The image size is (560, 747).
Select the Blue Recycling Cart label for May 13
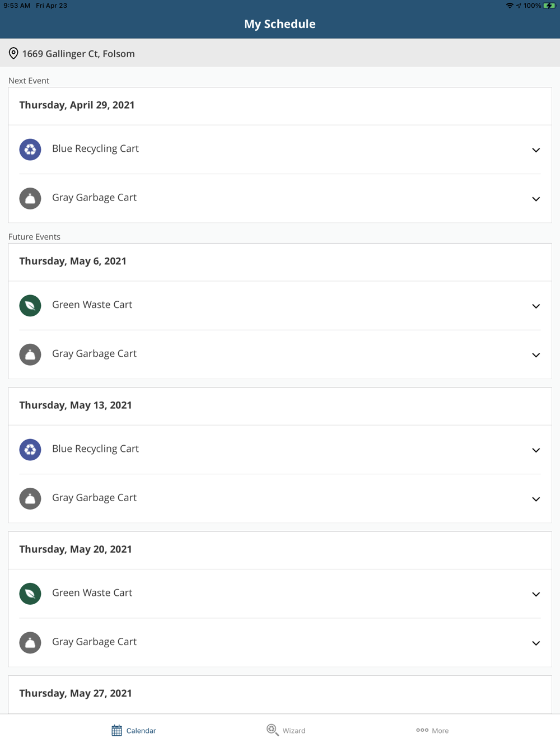point(95,449)
